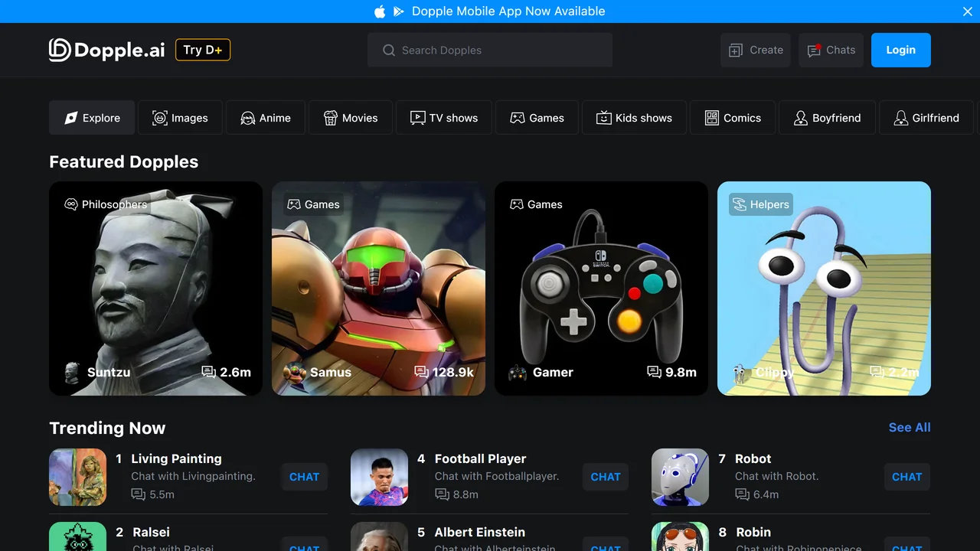Click the Albert Einstein title

coord(479,532)
